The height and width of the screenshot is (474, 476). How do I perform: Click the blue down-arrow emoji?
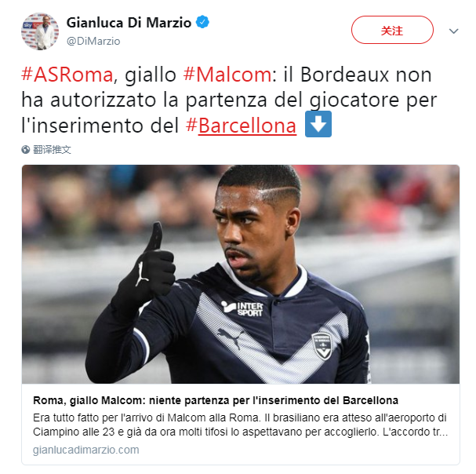(318, 124)
